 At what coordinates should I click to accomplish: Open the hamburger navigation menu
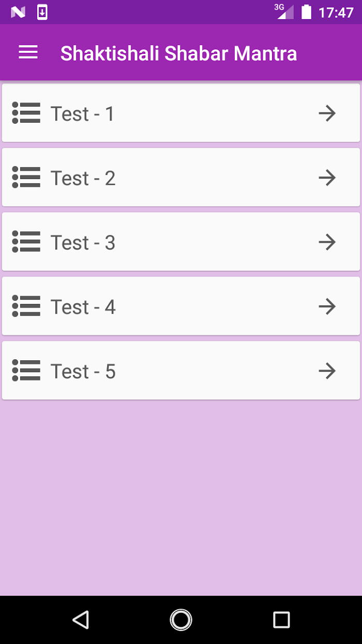(x=28, y=52)
